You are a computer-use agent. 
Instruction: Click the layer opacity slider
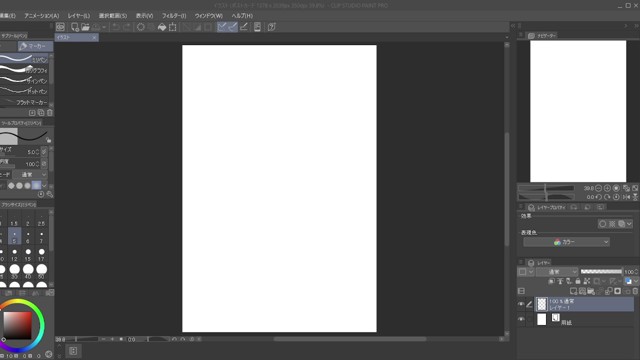tap(601, 271)
